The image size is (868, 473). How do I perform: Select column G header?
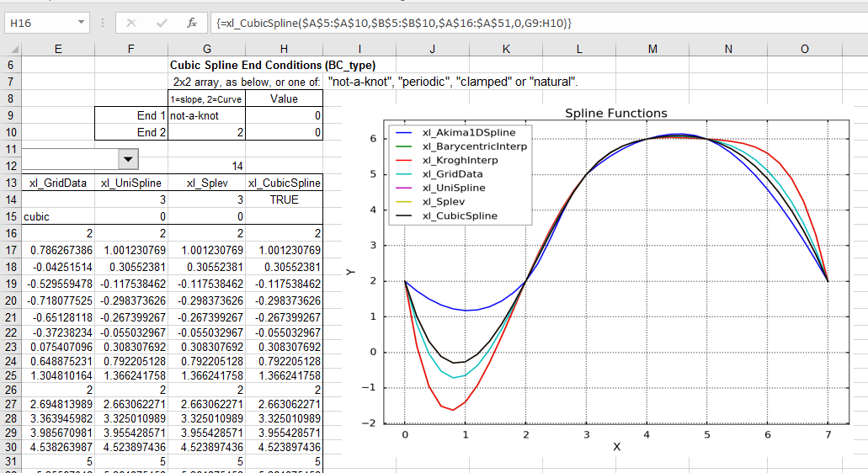pos(206,49)
